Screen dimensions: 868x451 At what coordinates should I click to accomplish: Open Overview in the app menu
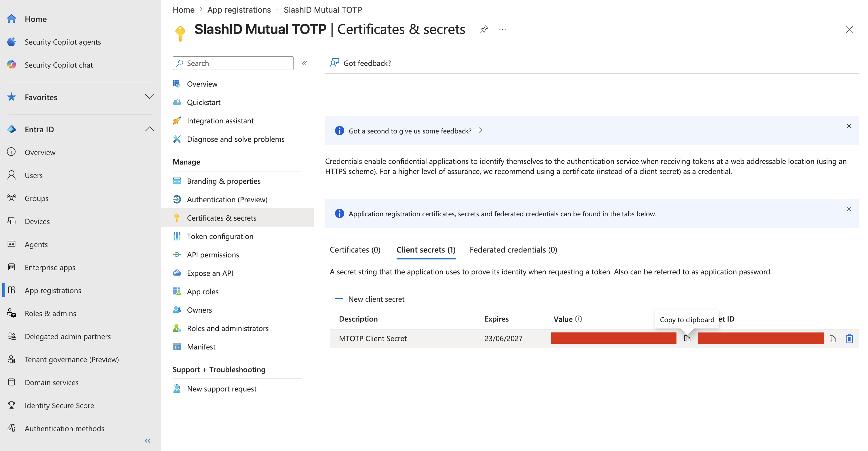coord(202,84)
